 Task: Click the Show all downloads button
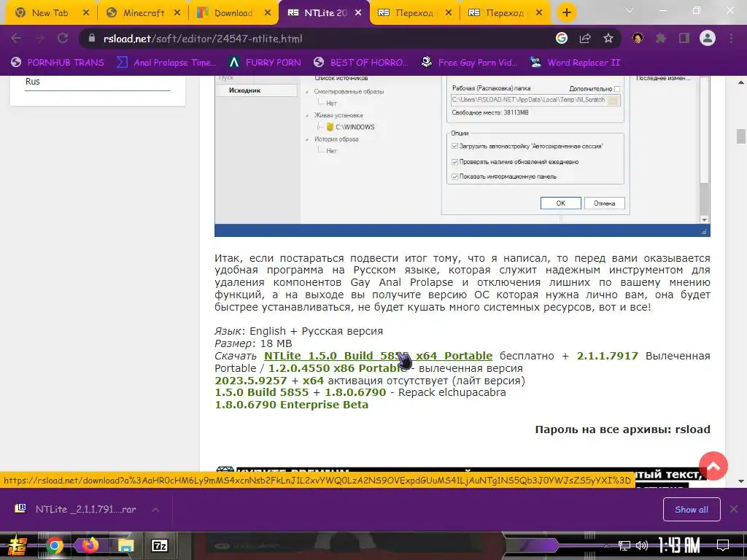coord(692,510)
